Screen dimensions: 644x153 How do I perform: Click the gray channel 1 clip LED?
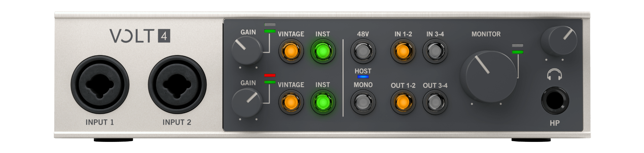270,25
